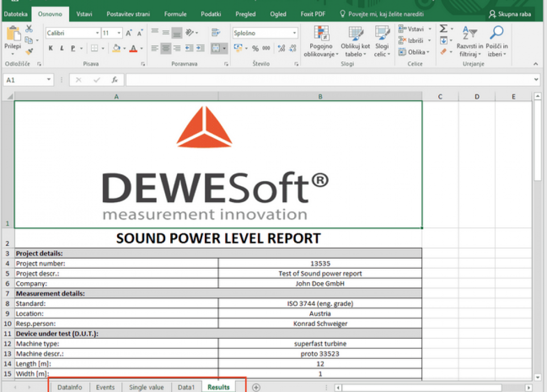Click the font color A icon
Image resolution: width=547 pixels, height=392 pixels.
pos(133,48)
